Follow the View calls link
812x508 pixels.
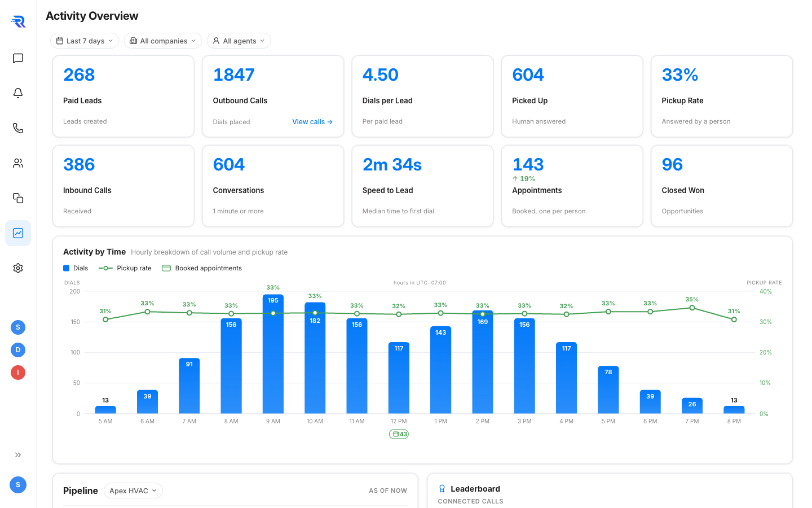[x=312, y=122]
